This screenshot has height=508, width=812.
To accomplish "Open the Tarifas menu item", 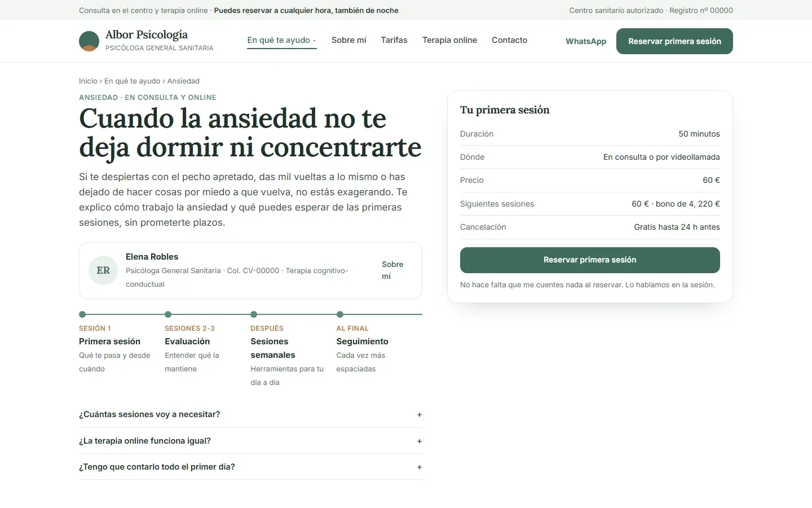I will click(x=394, y=40).
